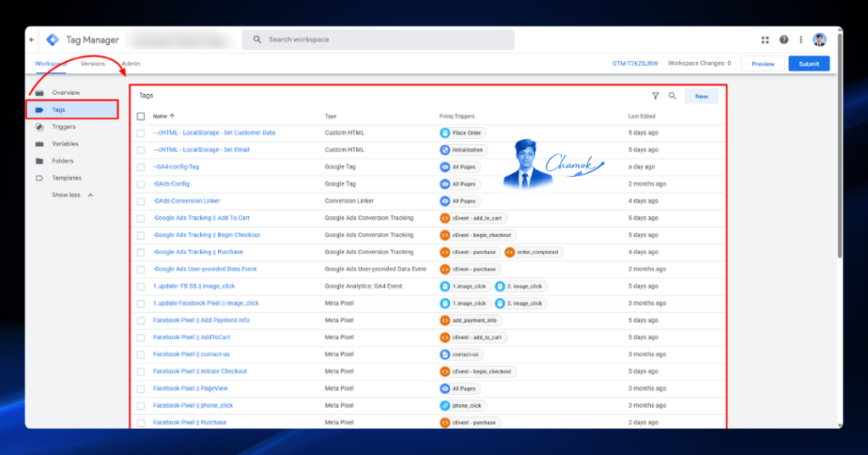The width and height of the screenshot is (868, 455).
Task: Open Triggers in the sidebar
Action: coord(63,127)
